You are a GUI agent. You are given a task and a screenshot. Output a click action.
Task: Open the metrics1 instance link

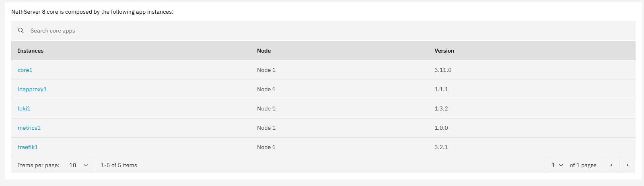tap(29, 128)
